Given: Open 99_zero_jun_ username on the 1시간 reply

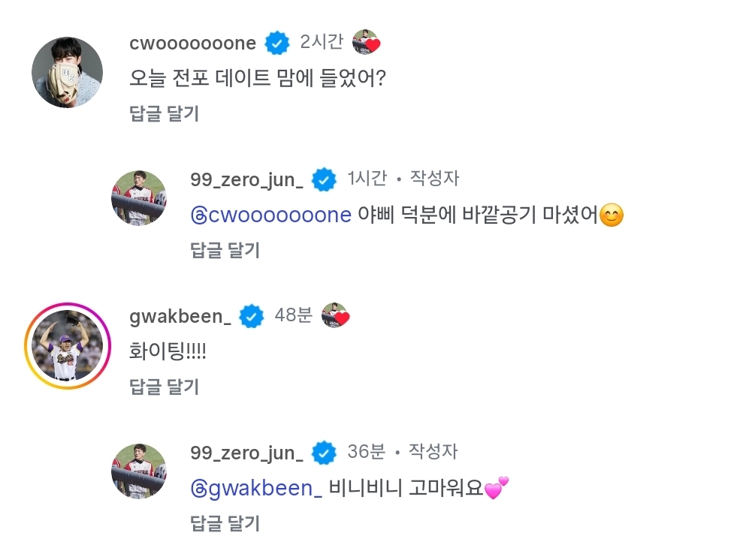Looking at the screenshot, I should coord(247,180).
